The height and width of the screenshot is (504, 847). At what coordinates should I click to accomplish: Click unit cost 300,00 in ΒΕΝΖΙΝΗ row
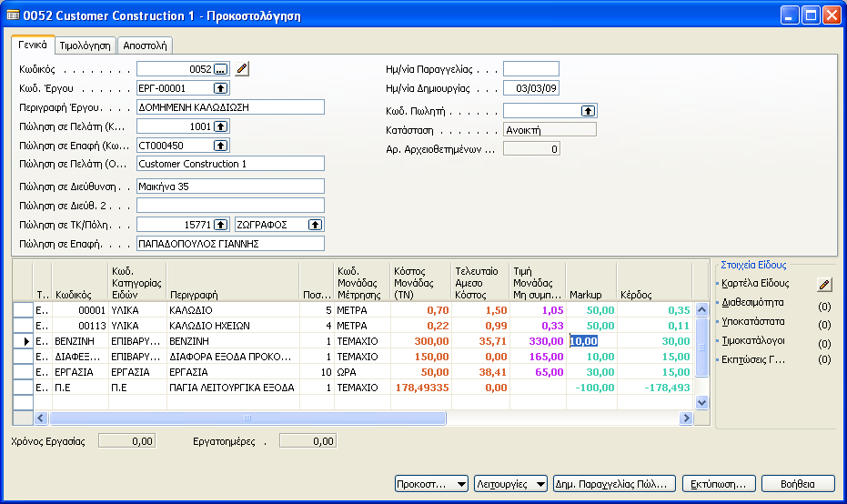pos(420,341)
